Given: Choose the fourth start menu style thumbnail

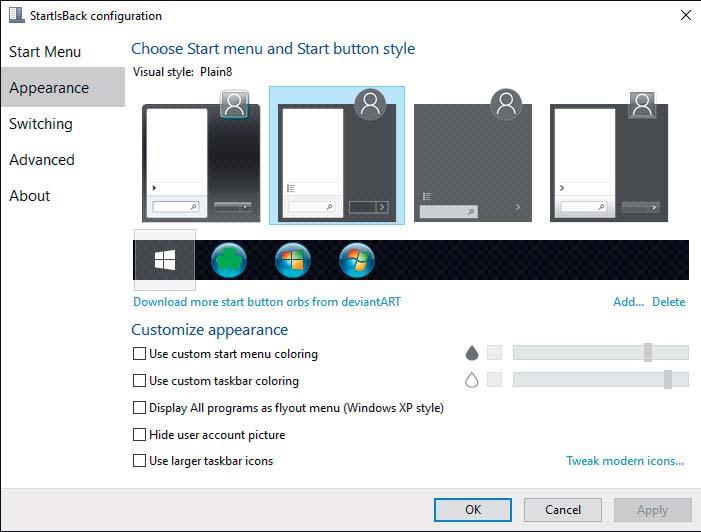Looking at the screenshot, I should pos(608,156).
